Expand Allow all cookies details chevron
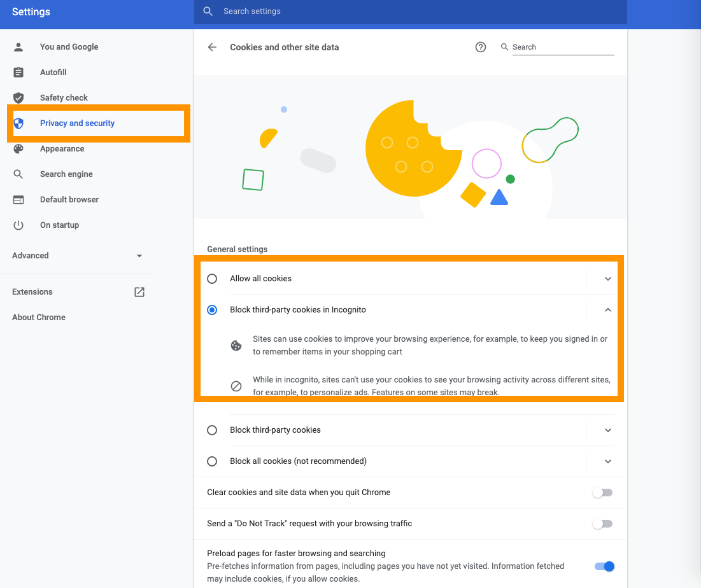This screenshot has height=588, width=701. click(x=607, y=279)
